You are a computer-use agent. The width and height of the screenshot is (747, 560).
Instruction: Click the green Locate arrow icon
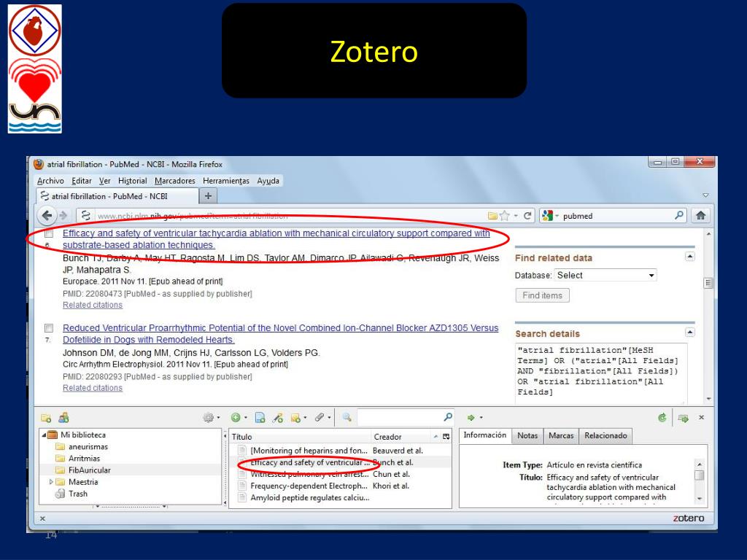471,418
